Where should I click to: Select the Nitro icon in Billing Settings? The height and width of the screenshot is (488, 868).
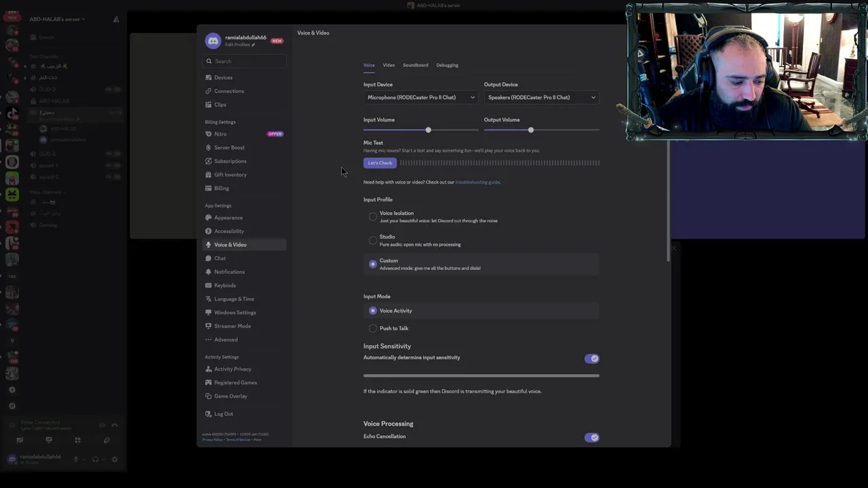click(x=209, y=134)
